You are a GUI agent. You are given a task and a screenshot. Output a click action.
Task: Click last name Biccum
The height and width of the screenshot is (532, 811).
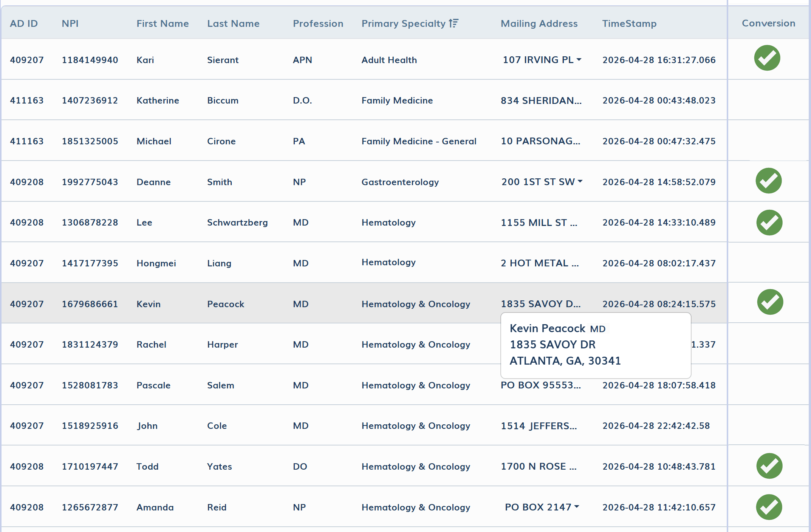click(x=223, y=101)
